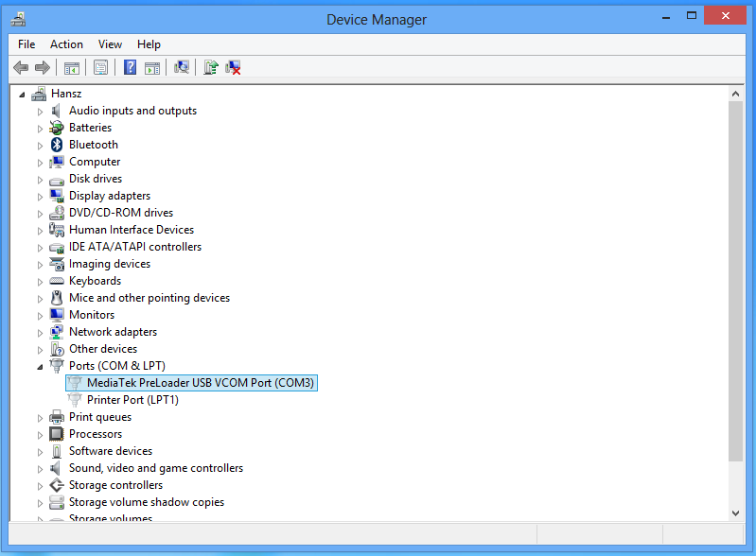Viewport: 756px width, 556px height.
Task: Click the Print queues printer icon
Action: coord(57,417)
